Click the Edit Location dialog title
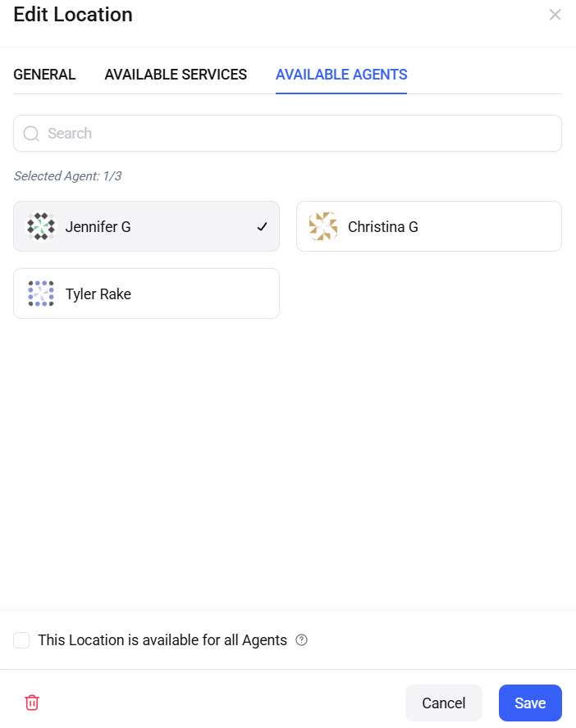The image size is (576, 728). pyautogui.click(x=72, y=15)
